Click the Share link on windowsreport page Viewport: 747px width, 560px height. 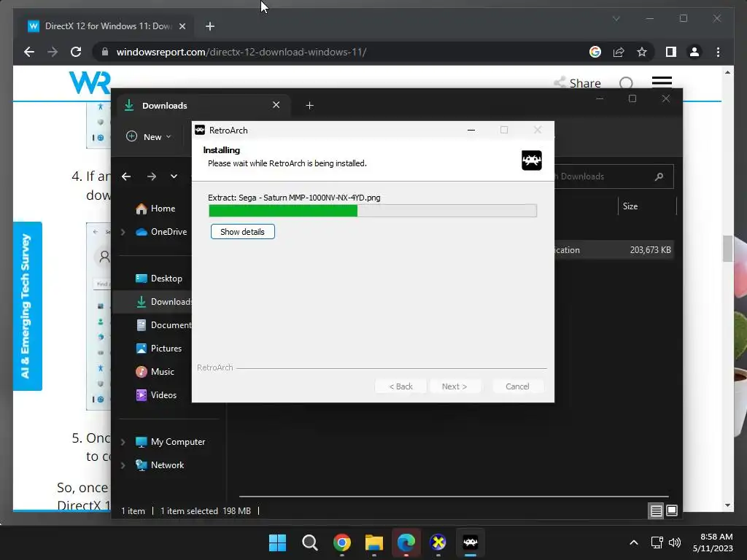click(x=577, y=83)
